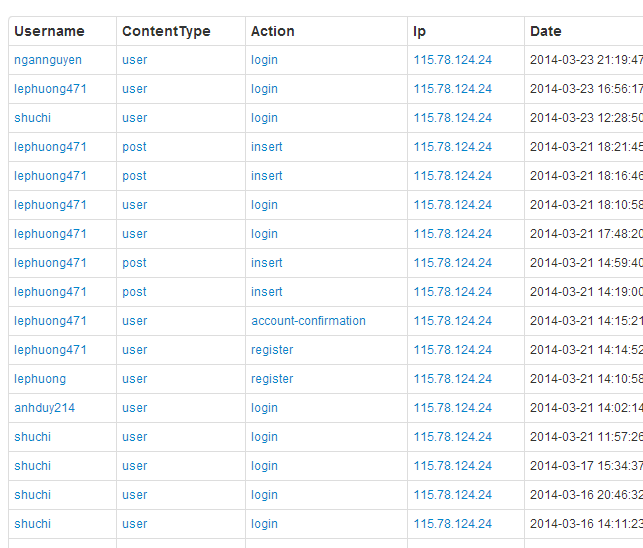Click the ContentType column header
Image resolution: width=643 pixels, height=548 pixels.
166,31
